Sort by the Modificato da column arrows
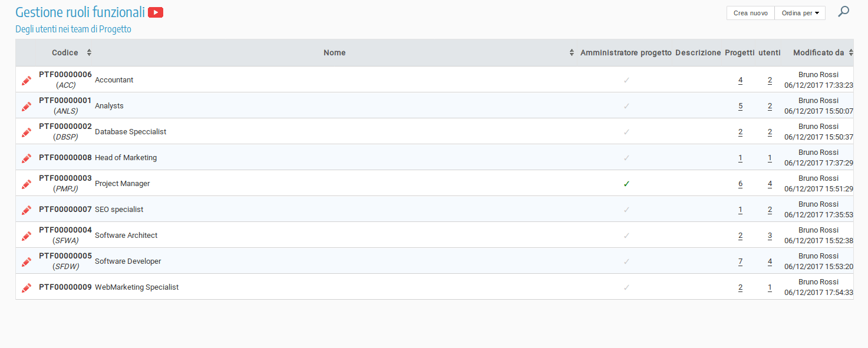 [850, 52]
